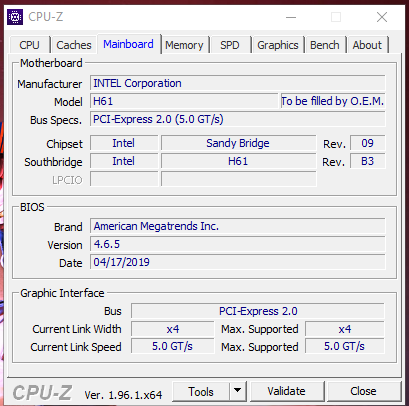Go to the Memory tab
The width and height of the screenshot is (409, 406).
(x=184, y=45)
